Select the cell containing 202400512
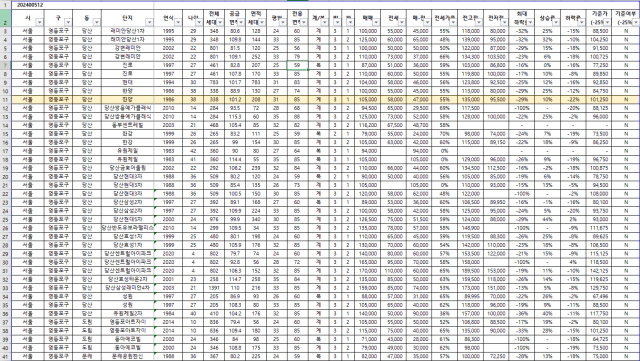 (82, 5)
